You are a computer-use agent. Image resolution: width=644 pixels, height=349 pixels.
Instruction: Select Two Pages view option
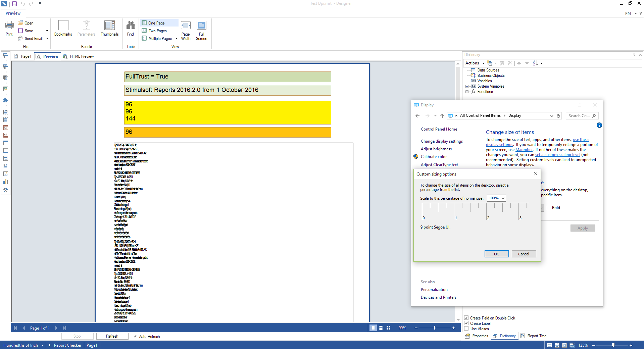pyautogui.click(x=154, y=31)
